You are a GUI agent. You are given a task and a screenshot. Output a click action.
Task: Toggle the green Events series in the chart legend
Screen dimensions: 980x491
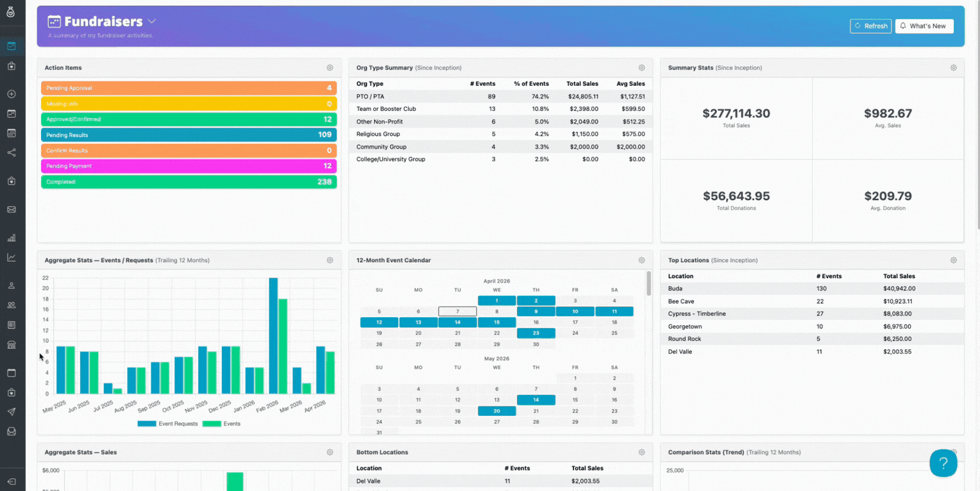click(x=221, y=424)
